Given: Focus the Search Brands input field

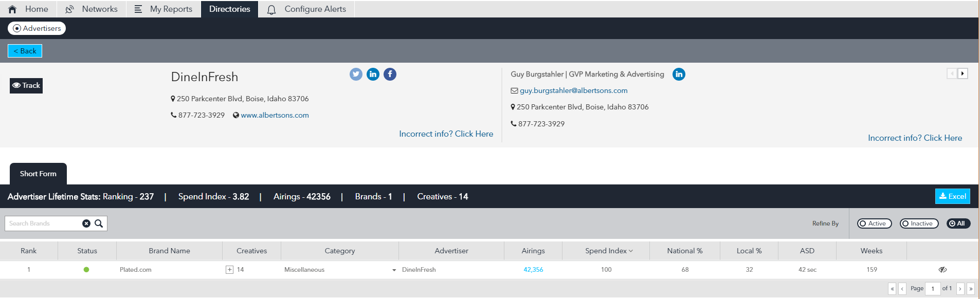Looking at the screenshot, I should click(x=43, y=223).
